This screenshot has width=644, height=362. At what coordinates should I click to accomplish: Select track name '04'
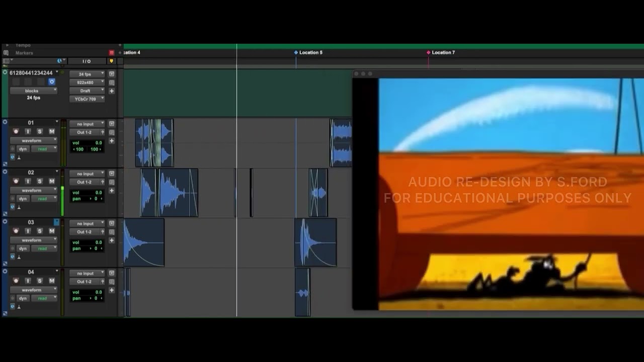tap(31, 272)
